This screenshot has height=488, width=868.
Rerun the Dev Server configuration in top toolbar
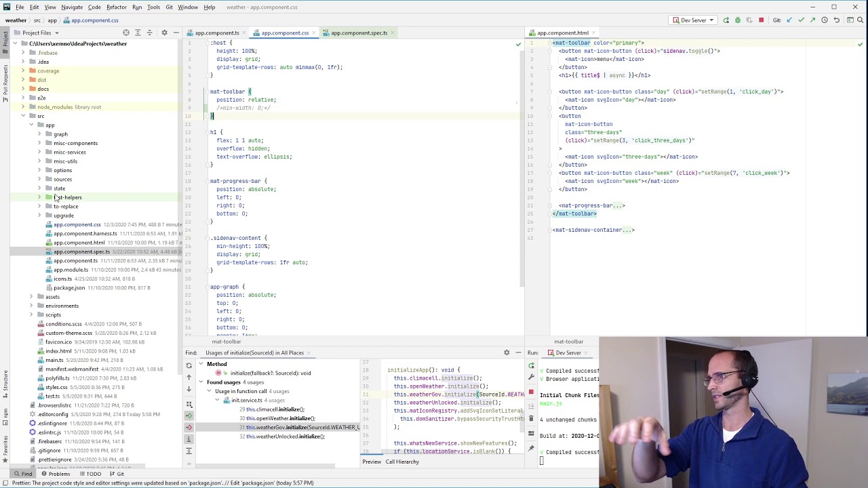point(726,20)
